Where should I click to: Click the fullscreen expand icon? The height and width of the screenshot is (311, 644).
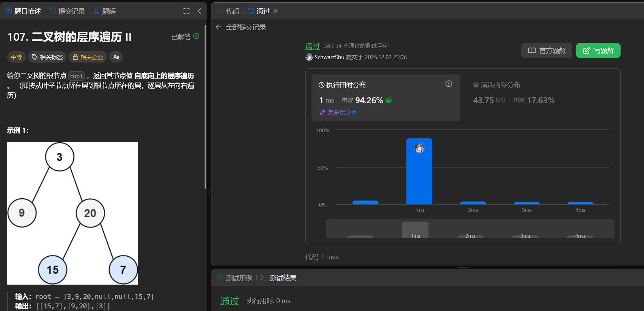[186, 11]
